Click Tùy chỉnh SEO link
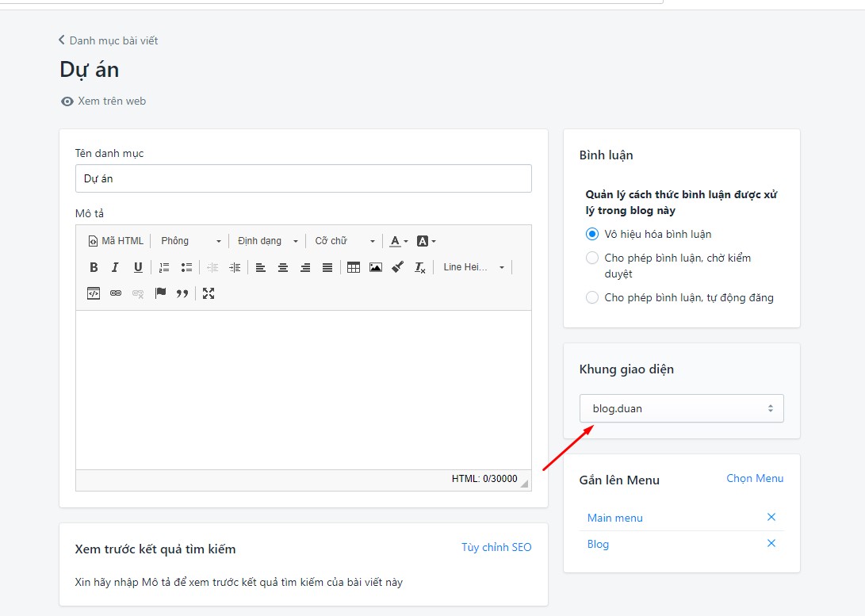Image resolution: width=865 pixels, height=616 pixels. (496, 547)
